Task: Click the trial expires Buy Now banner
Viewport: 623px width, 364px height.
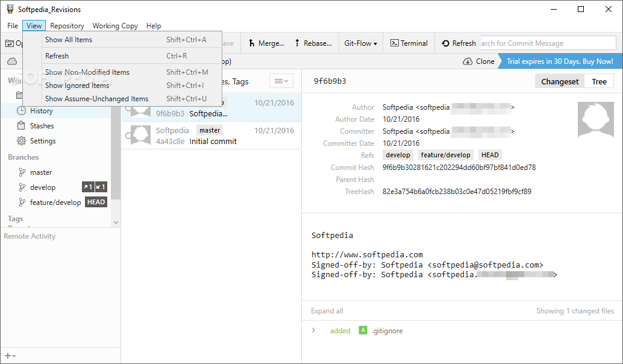Action: tap(560, 61)
